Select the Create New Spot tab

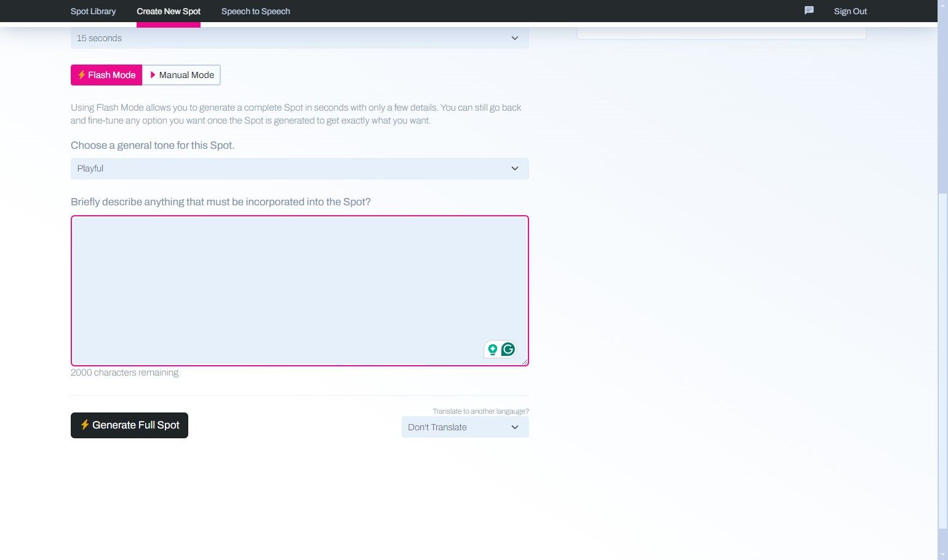pos(169,11)
